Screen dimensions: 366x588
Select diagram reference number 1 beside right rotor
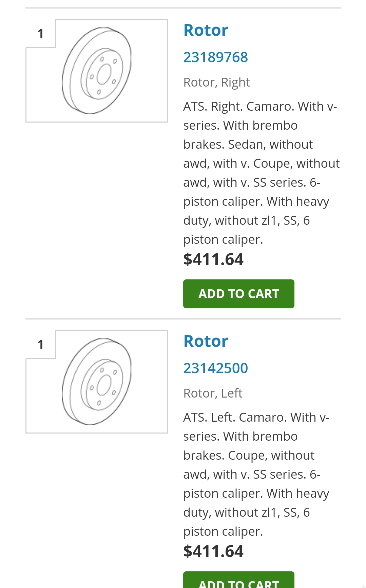pyautogui.click(x=41, y=33)
